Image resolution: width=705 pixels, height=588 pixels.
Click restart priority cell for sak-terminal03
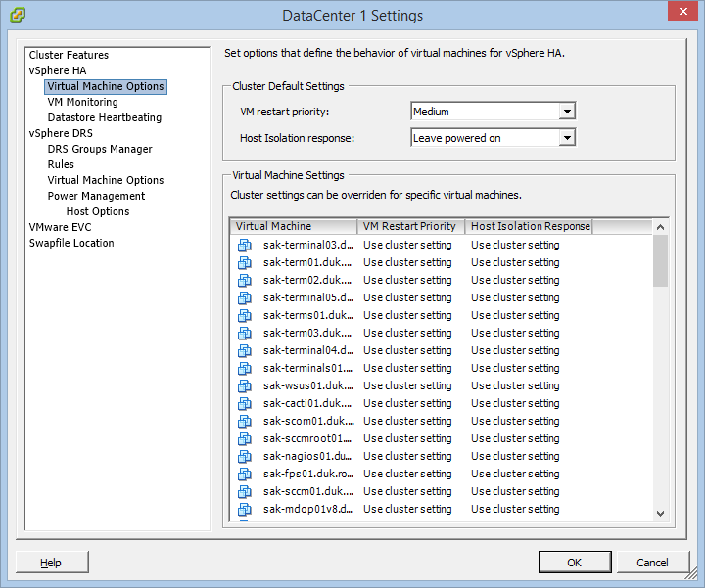click(407, 246)
